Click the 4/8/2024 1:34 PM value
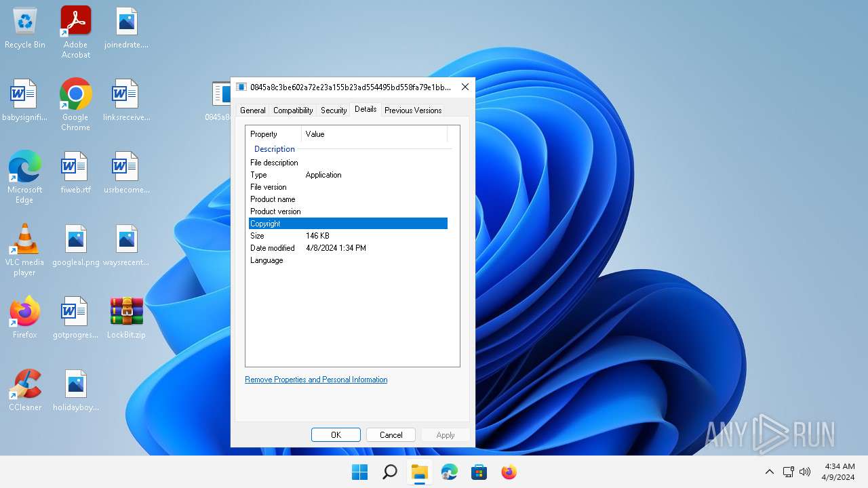Image resolution: width=868 pixels, height=488 pixels. click(336, 248)
